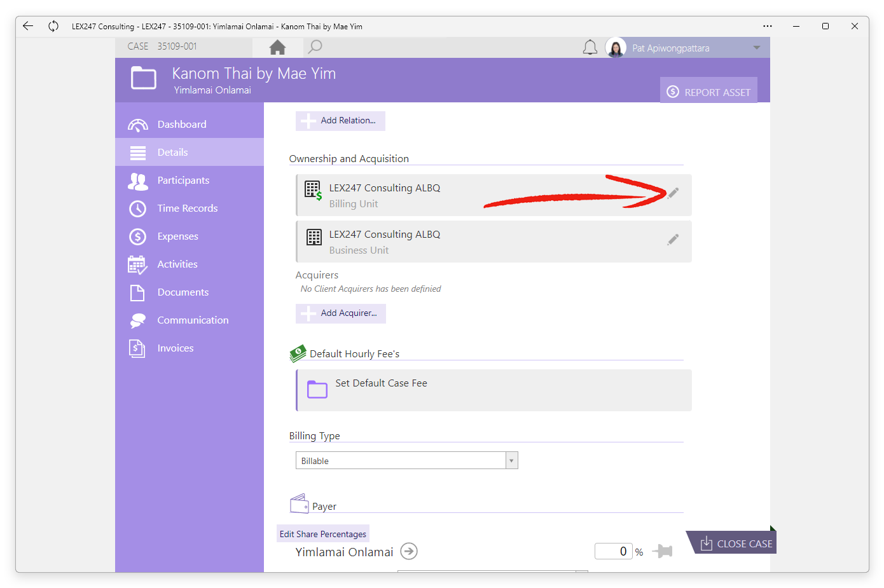
Task: Go to Time Records
Action: click(x=190, y=208)
